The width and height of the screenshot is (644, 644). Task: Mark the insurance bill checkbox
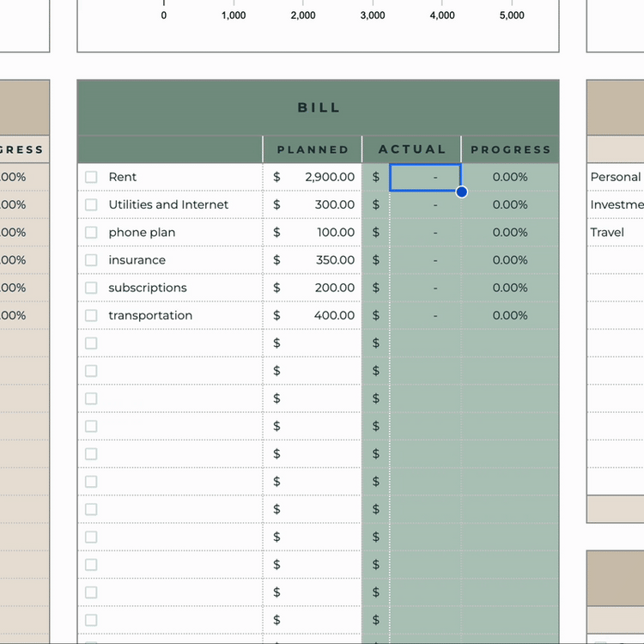[x=91, y=260]
